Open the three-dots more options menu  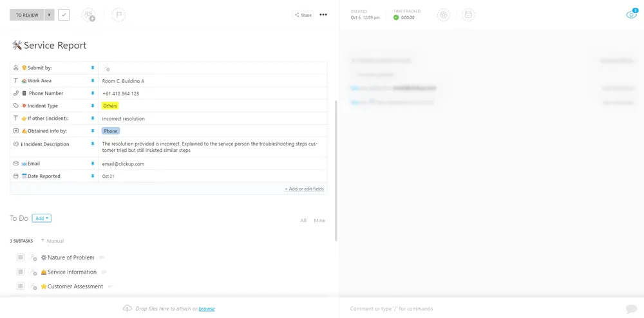pos(323,15)
